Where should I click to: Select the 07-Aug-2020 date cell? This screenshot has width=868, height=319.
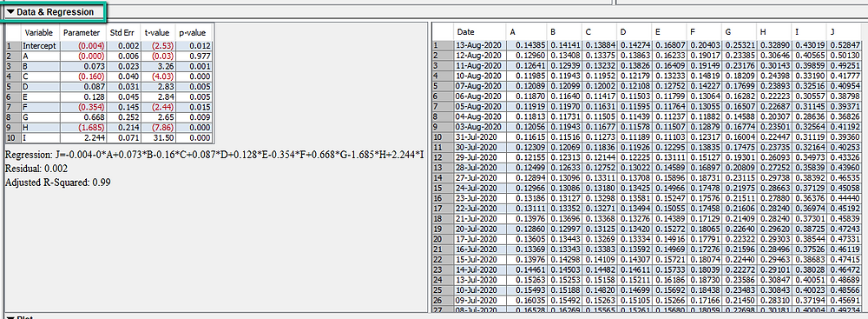pos(479,86)
